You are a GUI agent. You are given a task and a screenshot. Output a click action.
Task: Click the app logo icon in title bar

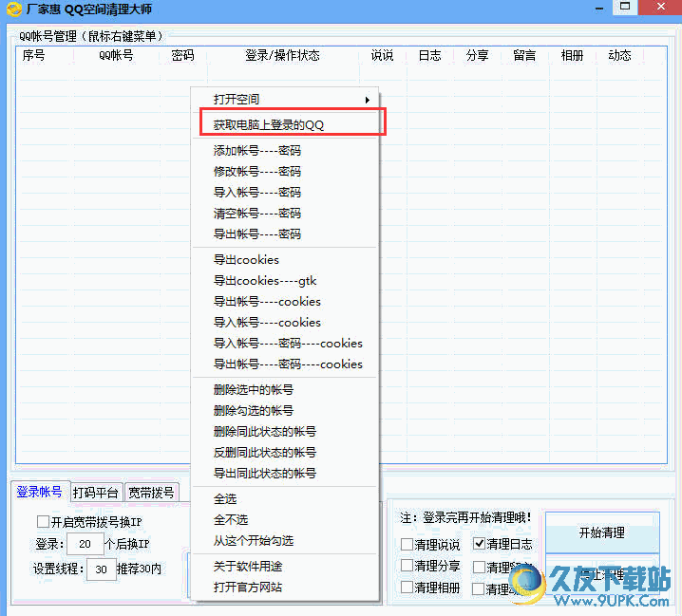click(x=13, y=9)
